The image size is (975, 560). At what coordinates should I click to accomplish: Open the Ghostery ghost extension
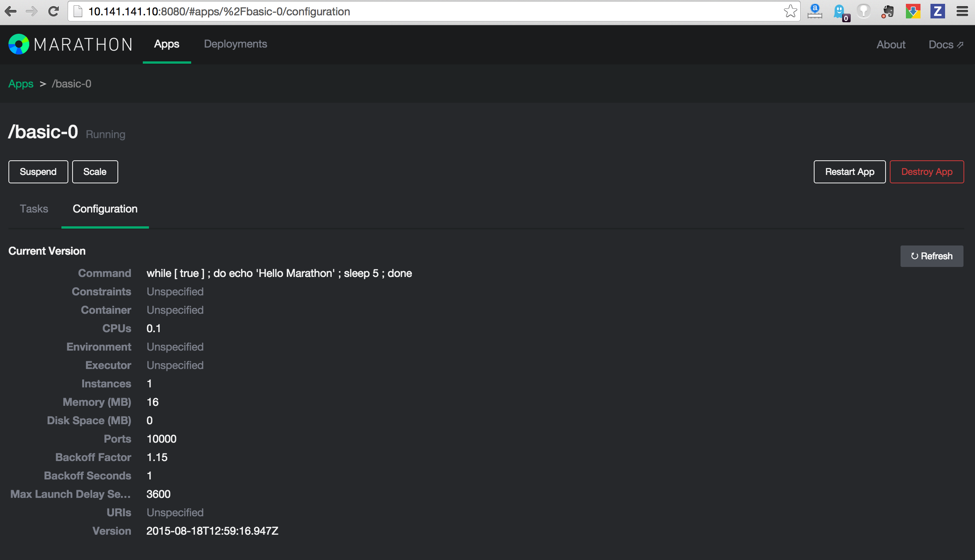tap(839, 11)
